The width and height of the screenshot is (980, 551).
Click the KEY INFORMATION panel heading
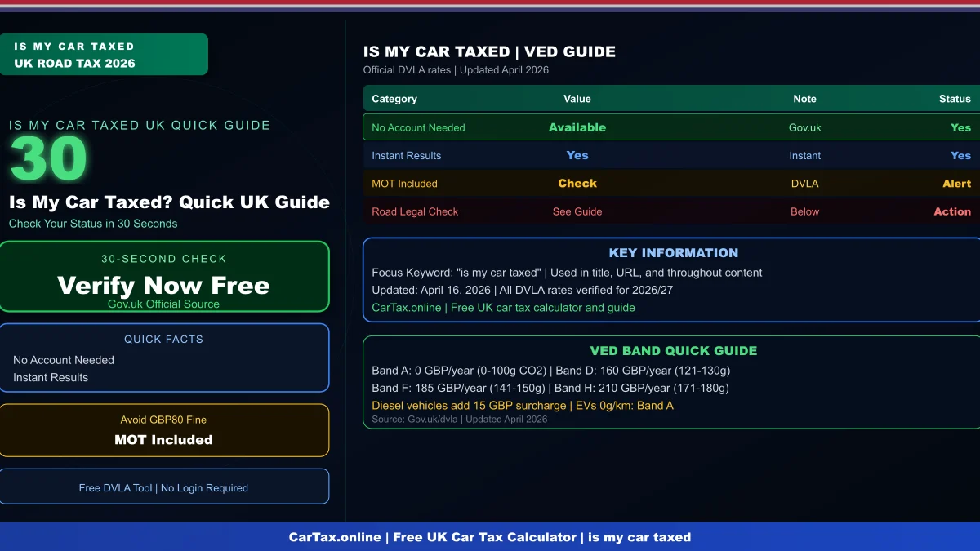point(673,252)
